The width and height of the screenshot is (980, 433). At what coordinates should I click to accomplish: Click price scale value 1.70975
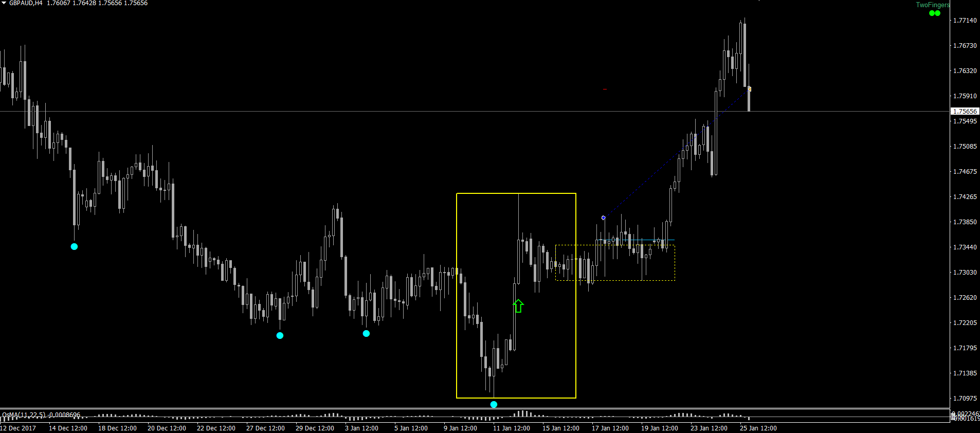[x=965, y=399]
